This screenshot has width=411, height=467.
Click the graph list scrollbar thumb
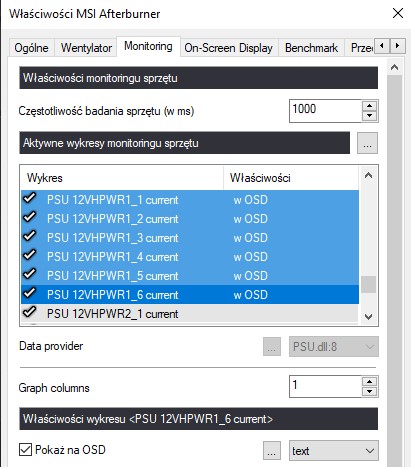(x=368, y=284)
